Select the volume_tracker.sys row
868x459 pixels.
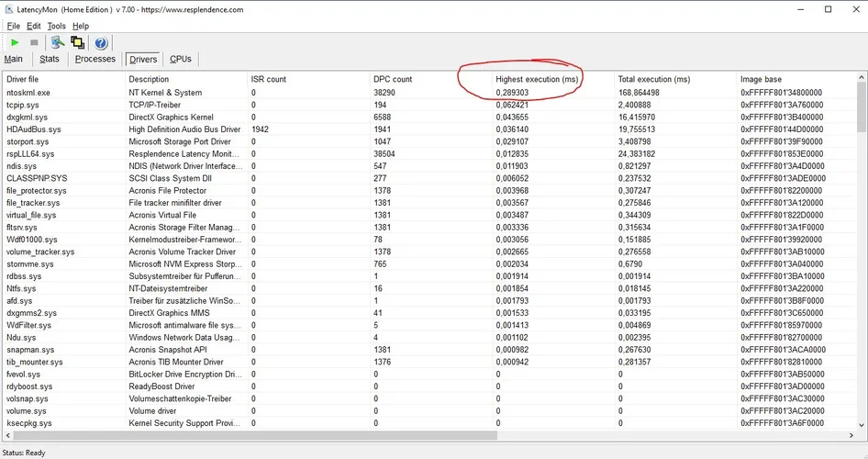click(429, 252)
